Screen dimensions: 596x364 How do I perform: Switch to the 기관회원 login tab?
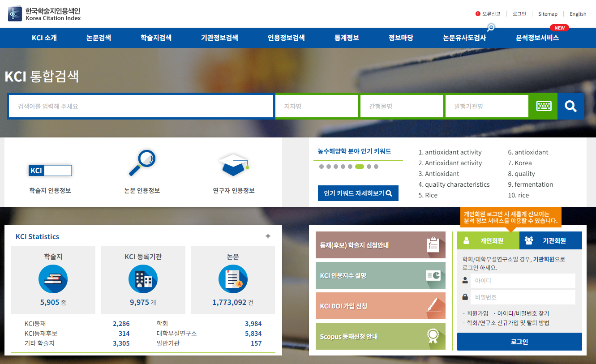(551, 240)
